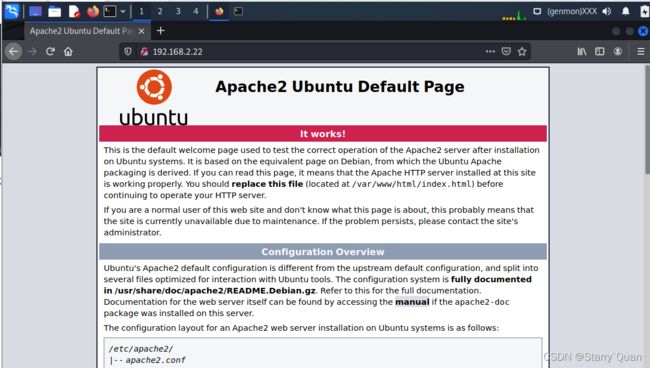Image resolution: width=650 pixels, height=368 pixels.
Task: Bookmark this page with the star
Action: pyautogui.click(x=522, y=51)
